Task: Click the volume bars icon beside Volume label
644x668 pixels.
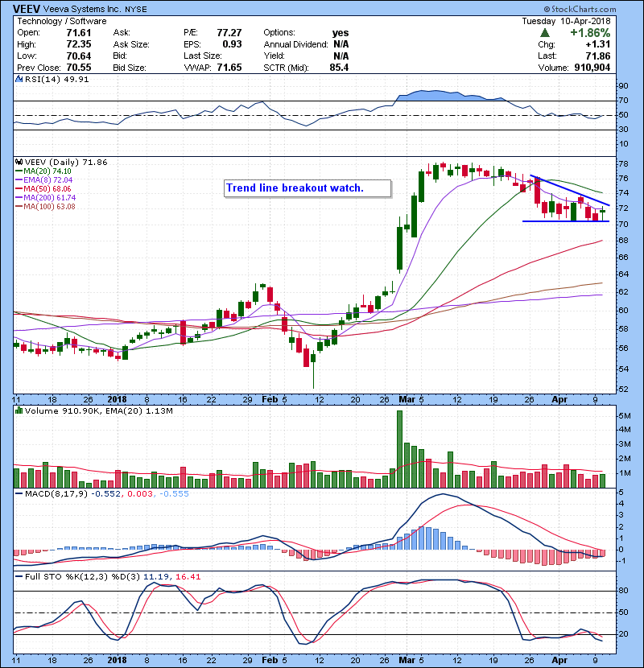Action: tap(19, 410)
